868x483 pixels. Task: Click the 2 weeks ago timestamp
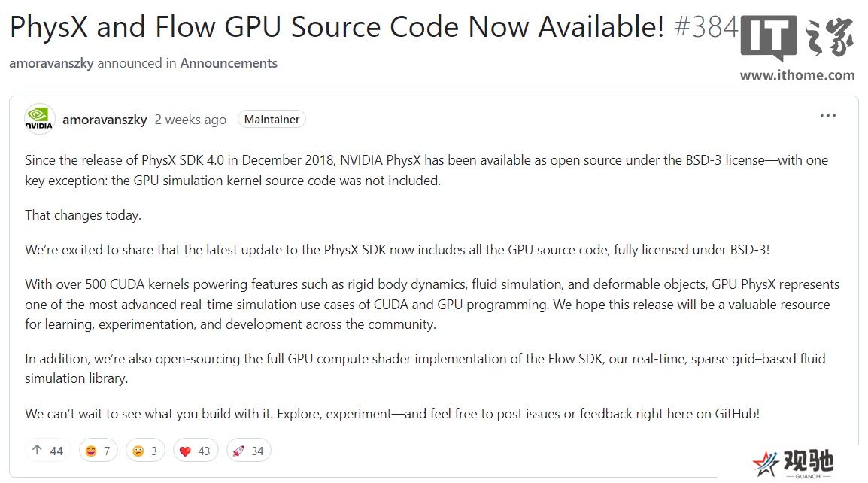tap(190, 120)
